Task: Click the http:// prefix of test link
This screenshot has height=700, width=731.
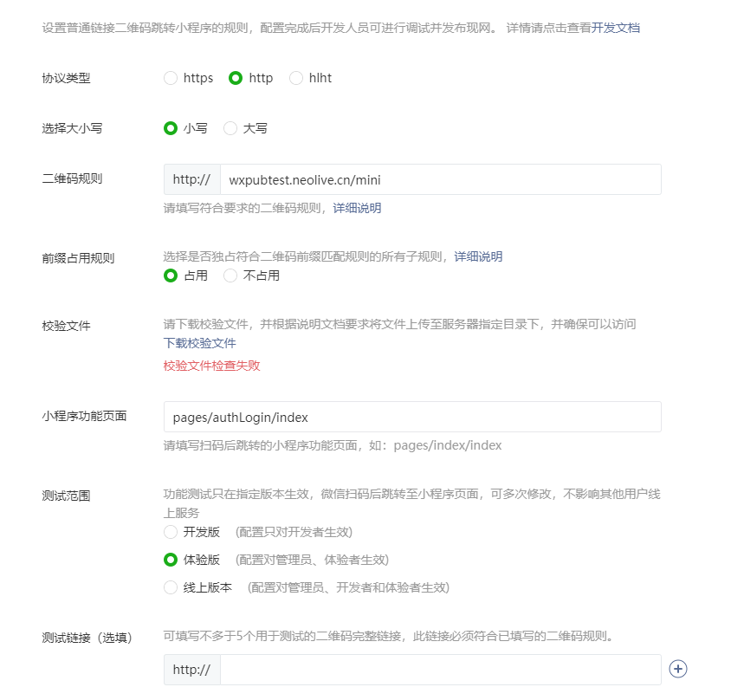Action: click(192, 670)
